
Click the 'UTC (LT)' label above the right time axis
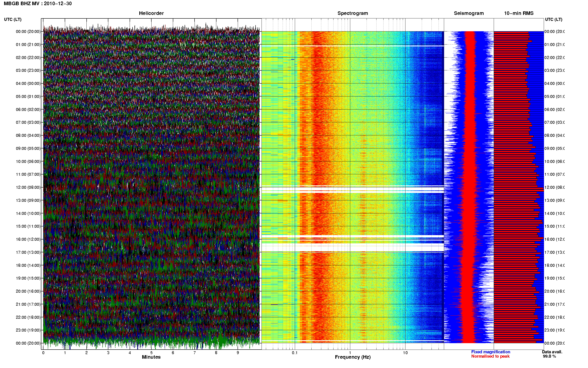tap(554, 19)
